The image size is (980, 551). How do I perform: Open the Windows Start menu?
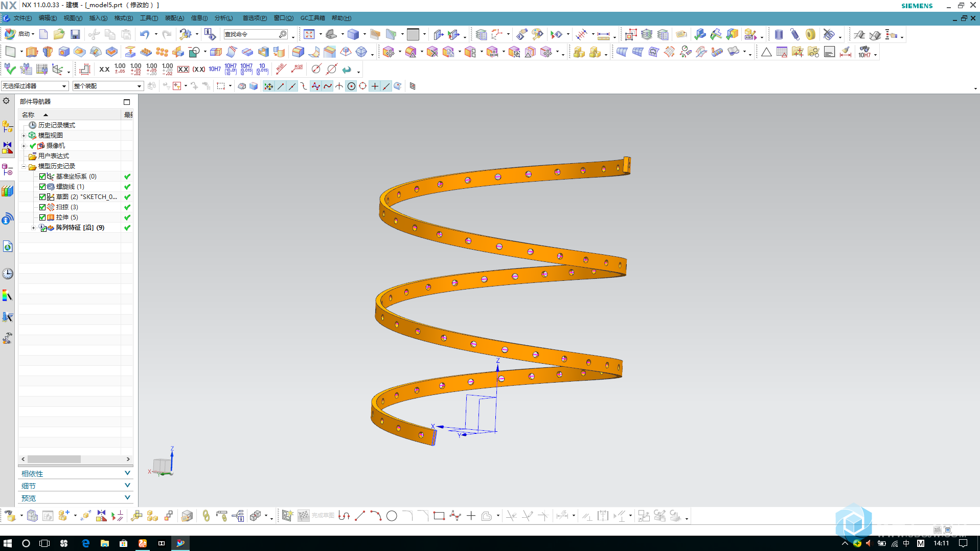pos(7,543)
